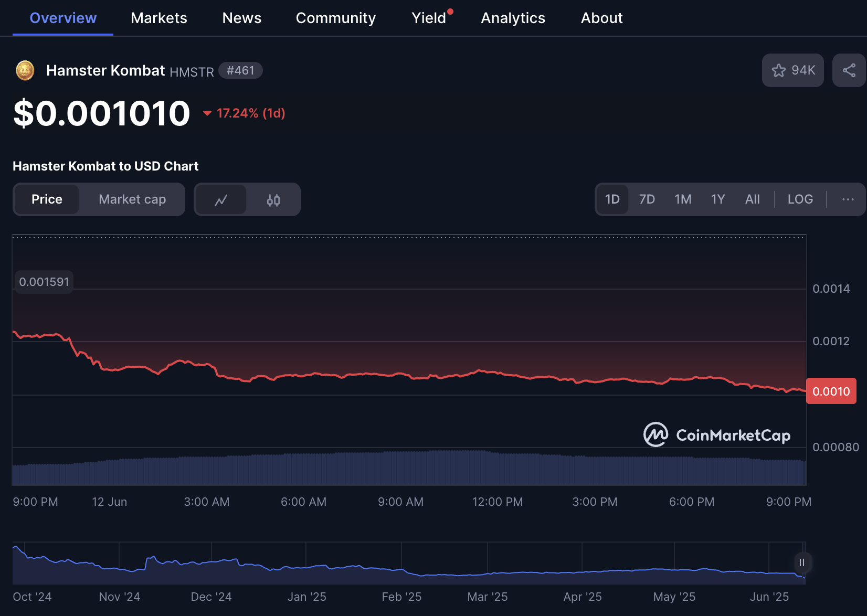This screenshot has height=616, width=867.
Task: Click the Hamster Kombat to USD Chart heading
Action: pos(105,166)
